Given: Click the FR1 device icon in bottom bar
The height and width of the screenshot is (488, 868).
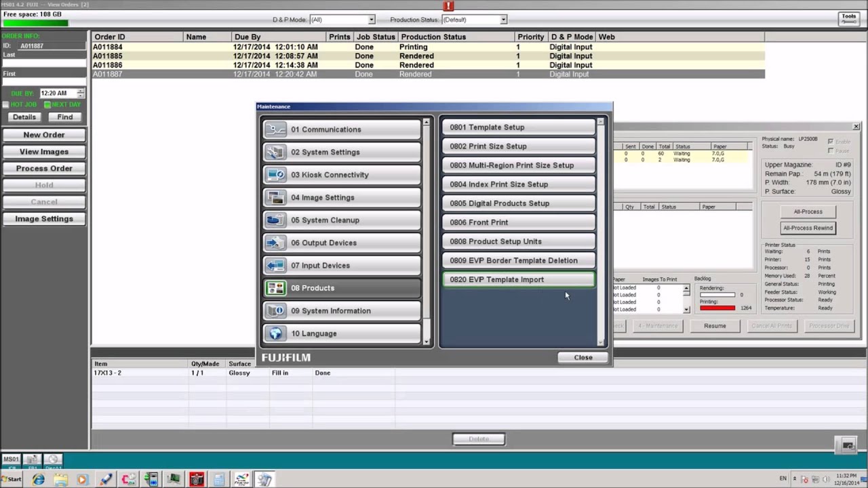Looking at the screenshot, I should (x=32, y=460).
